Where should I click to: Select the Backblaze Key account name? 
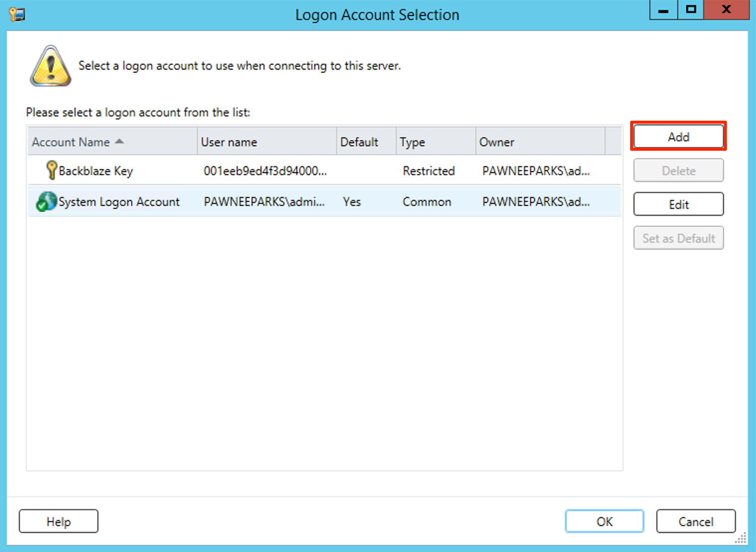(x=96, y=171)
